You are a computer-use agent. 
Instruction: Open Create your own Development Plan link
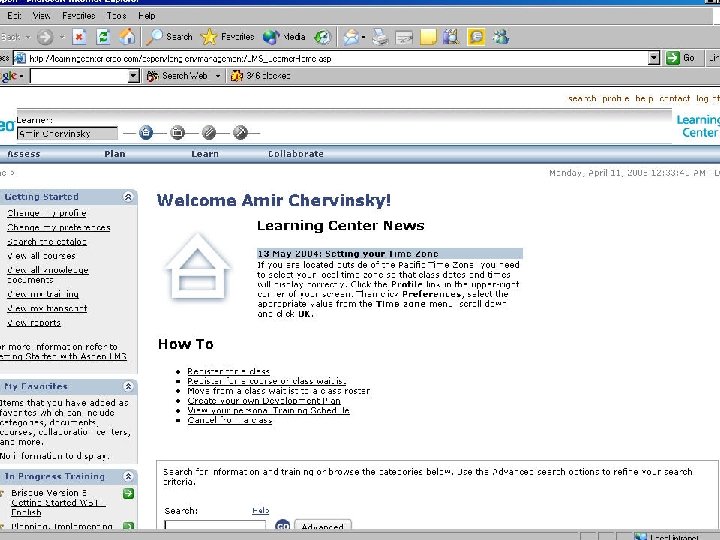pos(264,400)
